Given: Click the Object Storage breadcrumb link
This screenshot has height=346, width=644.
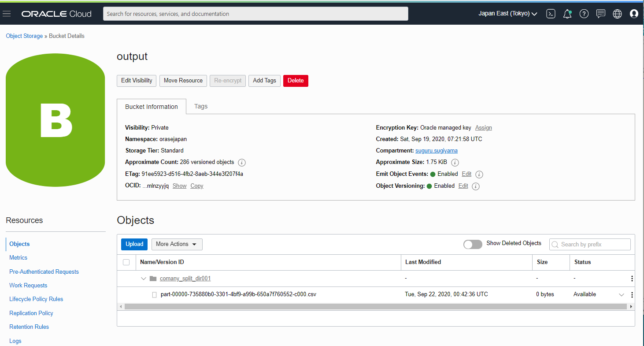Looking at the screenshot, I should click(x=24, y=36).
